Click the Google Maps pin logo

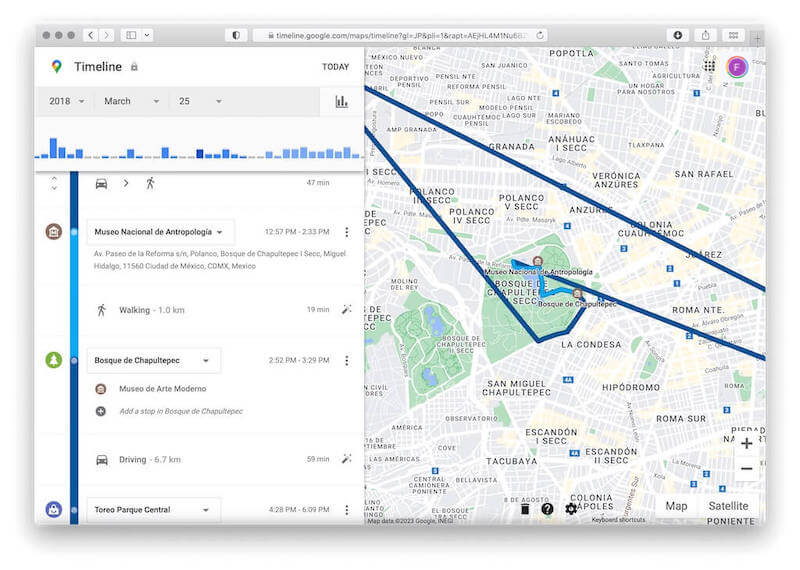[x=57, y=66]
